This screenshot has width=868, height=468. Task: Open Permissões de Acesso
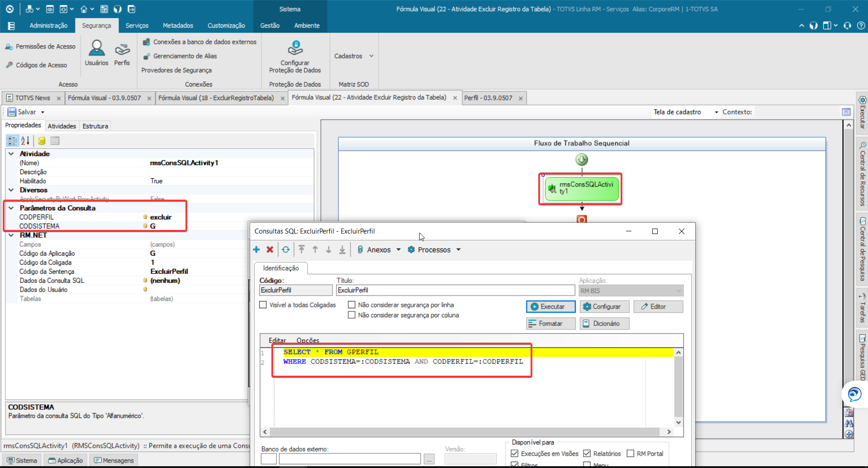click(x=40, y=47)
